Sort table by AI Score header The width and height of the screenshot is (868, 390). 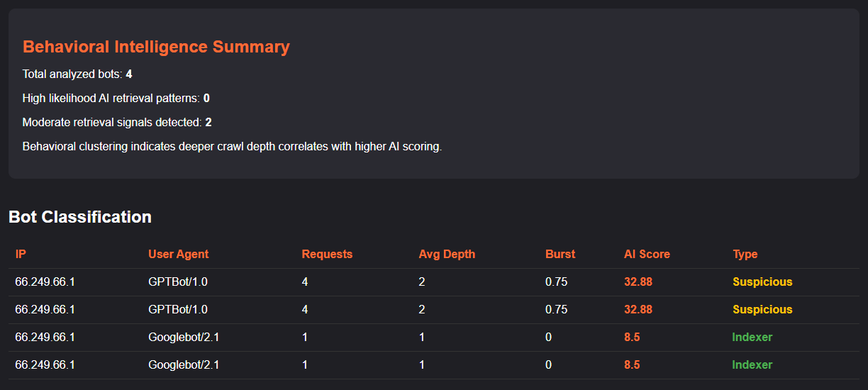(x=647, y=254)
